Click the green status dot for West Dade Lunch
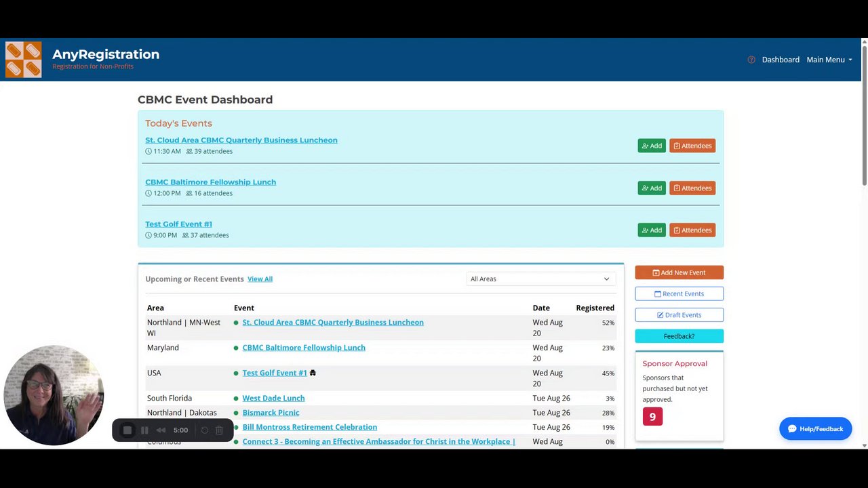The height and width of the screenshot is (488, 868). click(236, 399)
